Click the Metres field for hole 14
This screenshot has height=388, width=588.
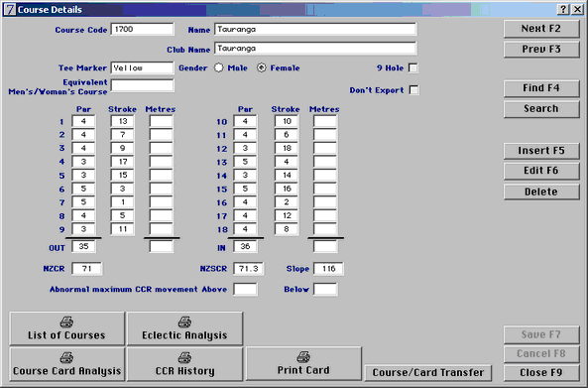tap(325, 176)
